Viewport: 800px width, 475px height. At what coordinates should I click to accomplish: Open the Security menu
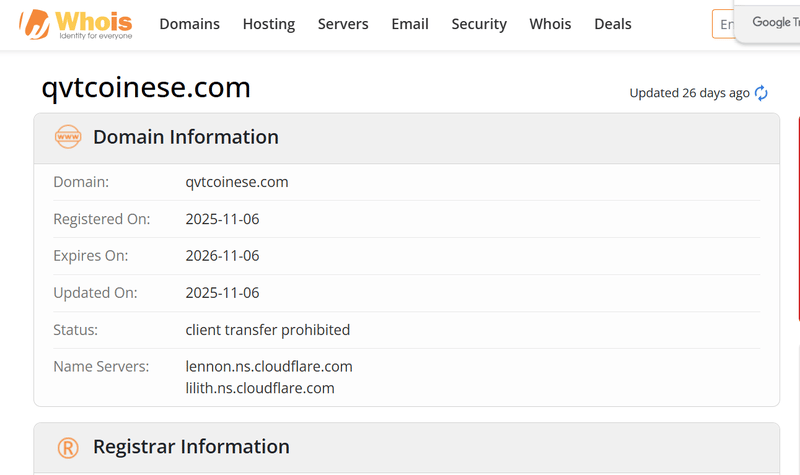[x=479, y=24]
